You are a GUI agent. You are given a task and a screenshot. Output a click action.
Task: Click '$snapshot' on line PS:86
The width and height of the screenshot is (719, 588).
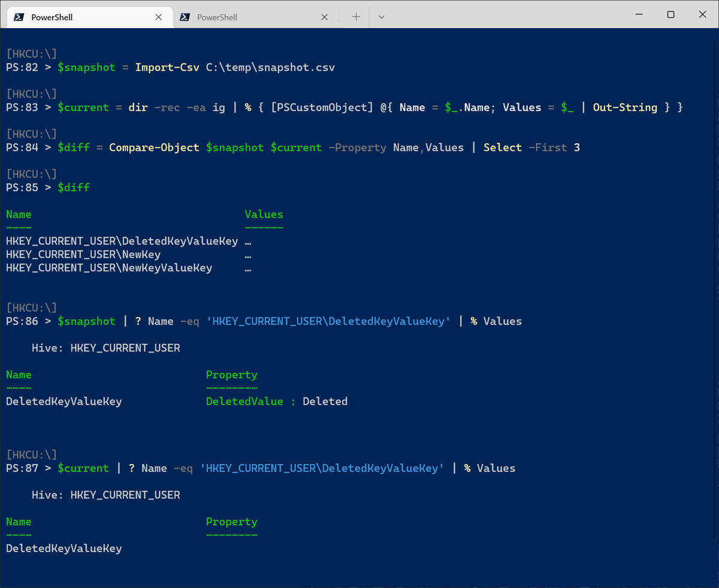(87, 322)
